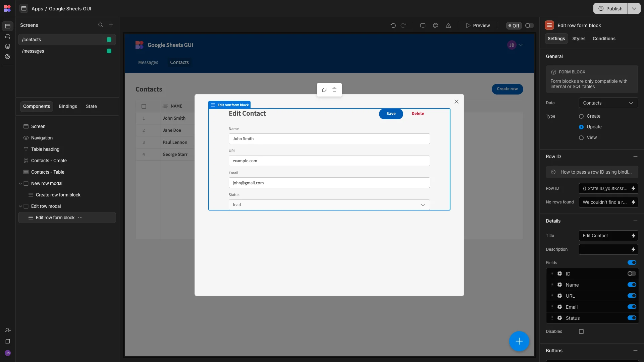
Task: Open the Automations sidebar icon
Action: [8, 37]
